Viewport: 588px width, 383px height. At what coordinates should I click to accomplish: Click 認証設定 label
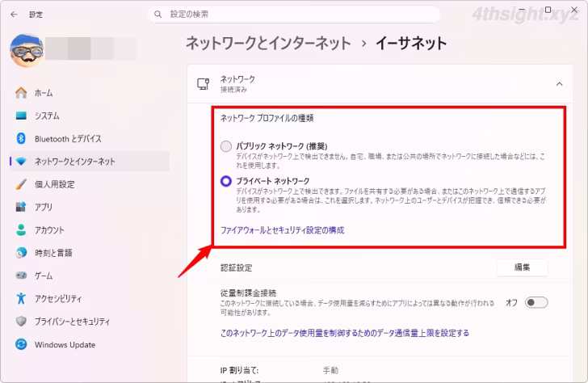click(236, 267)
